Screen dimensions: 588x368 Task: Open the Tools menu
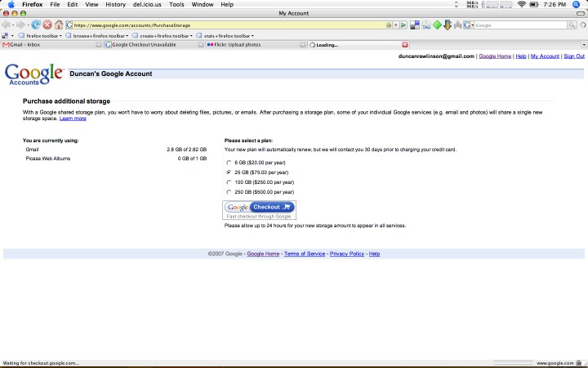(x=176, y=5)
